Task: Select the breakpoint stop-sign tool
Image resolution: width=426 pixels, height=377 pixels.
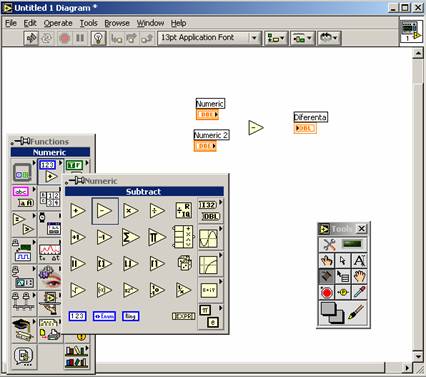Action: pyautogui.click(x=327, y=293)
